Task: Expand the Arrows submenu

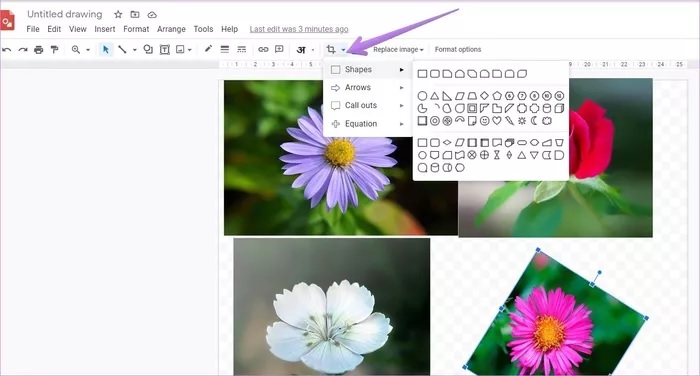Action: pos(368,88)
